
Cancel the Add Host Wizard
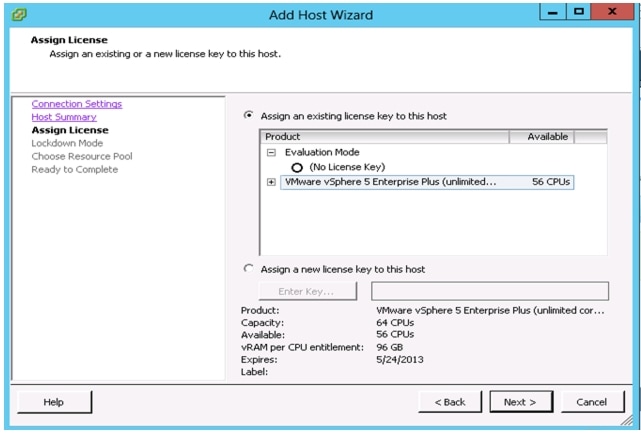click(592, 402)
